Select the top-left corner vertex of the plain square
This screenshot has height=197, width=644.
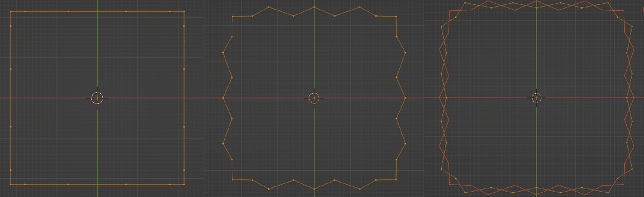11,12
